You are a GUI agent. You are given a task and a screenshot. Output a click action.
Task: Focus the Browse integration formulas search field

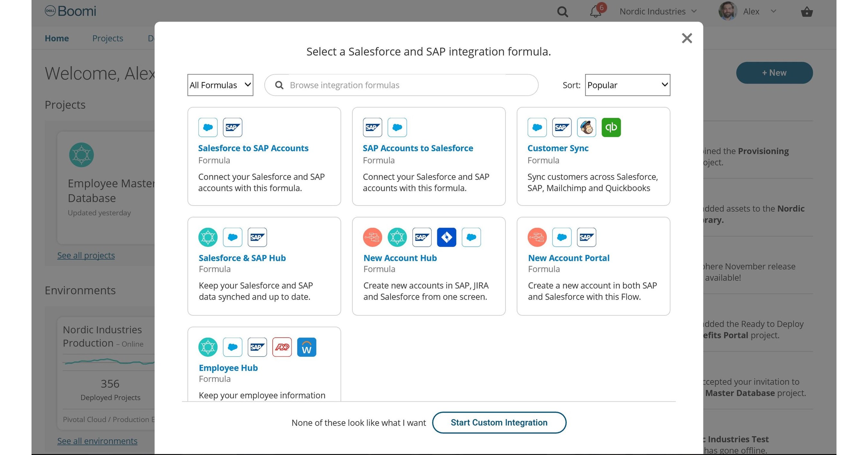(x=401, y=85)
